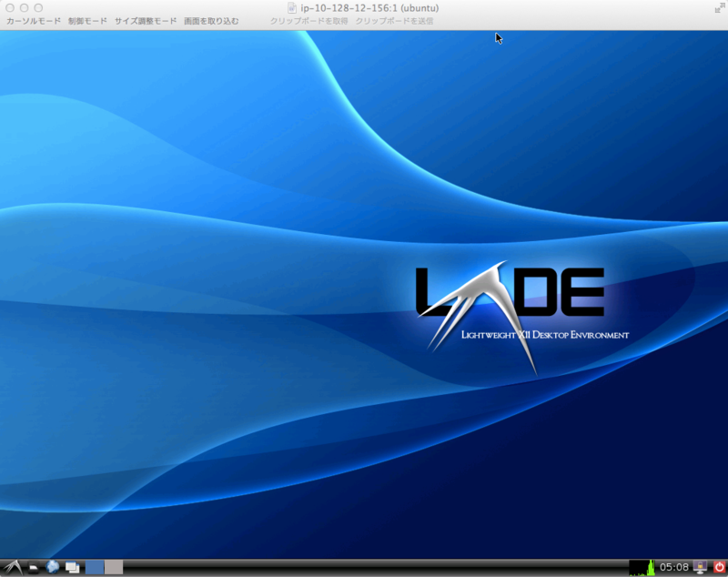Open the red logout power button

click(x=719, y=567)
